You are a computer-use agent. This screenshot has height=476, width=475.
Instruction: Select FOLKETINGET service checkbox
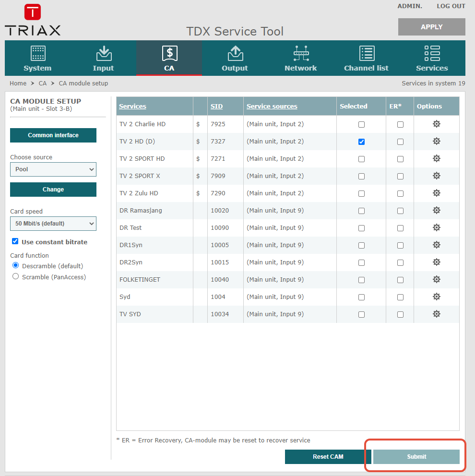tap(361, 280)
